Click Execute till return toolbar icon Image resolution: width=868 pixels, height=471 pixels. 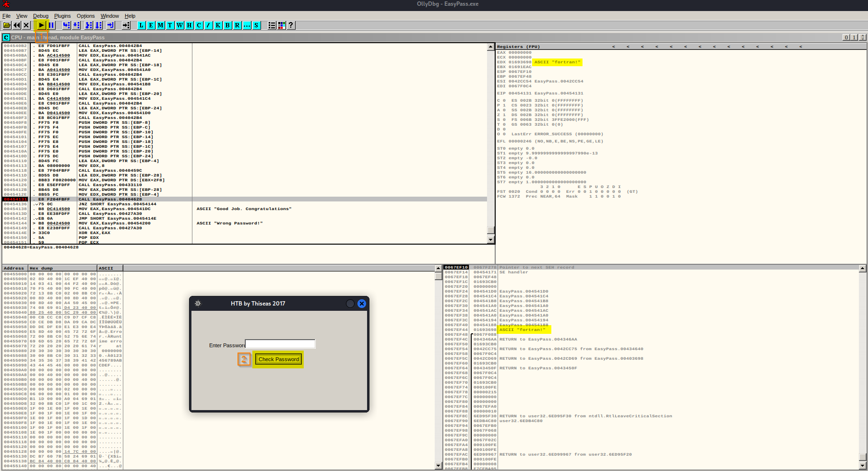click(111, 25)
